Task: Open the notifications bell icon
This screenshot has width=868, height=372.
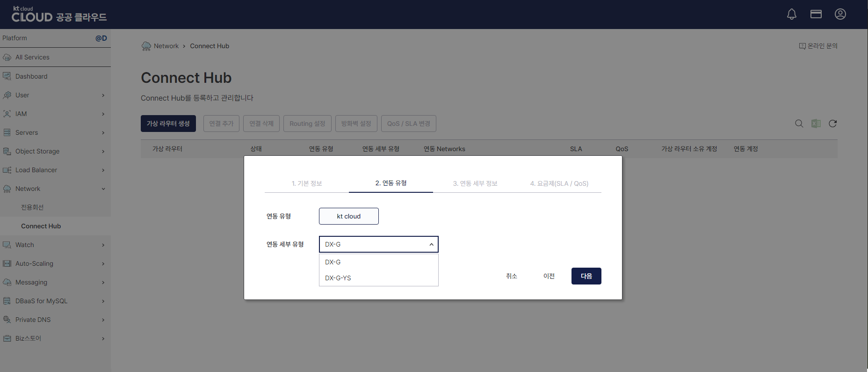Action: 792,15
